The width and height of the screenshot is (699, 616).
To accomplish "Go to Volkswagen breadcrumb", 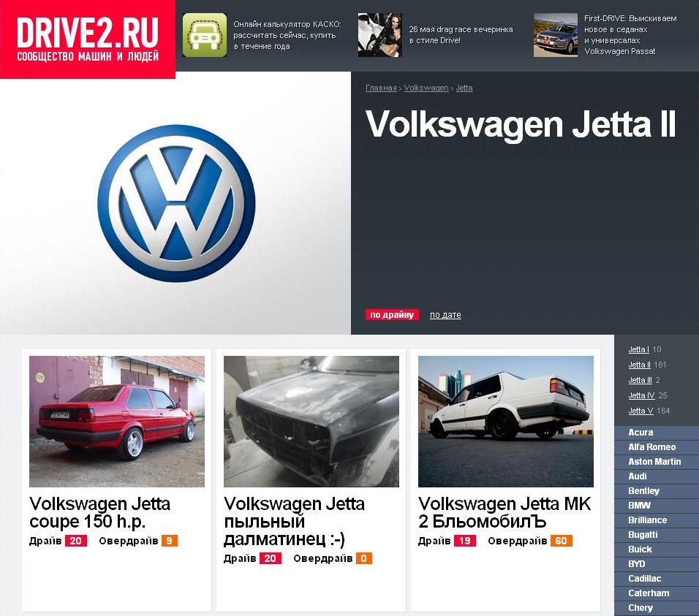I will pos(426,88).
